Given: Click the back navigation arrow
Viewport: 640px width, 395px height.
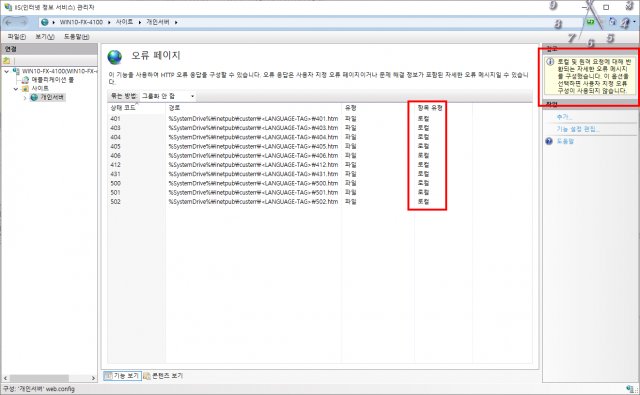Looking at the screenshot, I should click(9, 22).
